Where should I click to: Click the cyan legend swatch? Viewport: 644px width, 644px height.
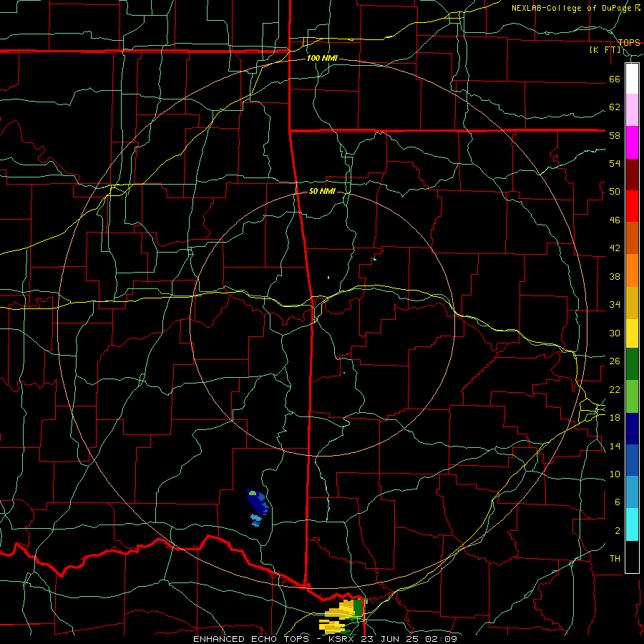pos(632,525)
